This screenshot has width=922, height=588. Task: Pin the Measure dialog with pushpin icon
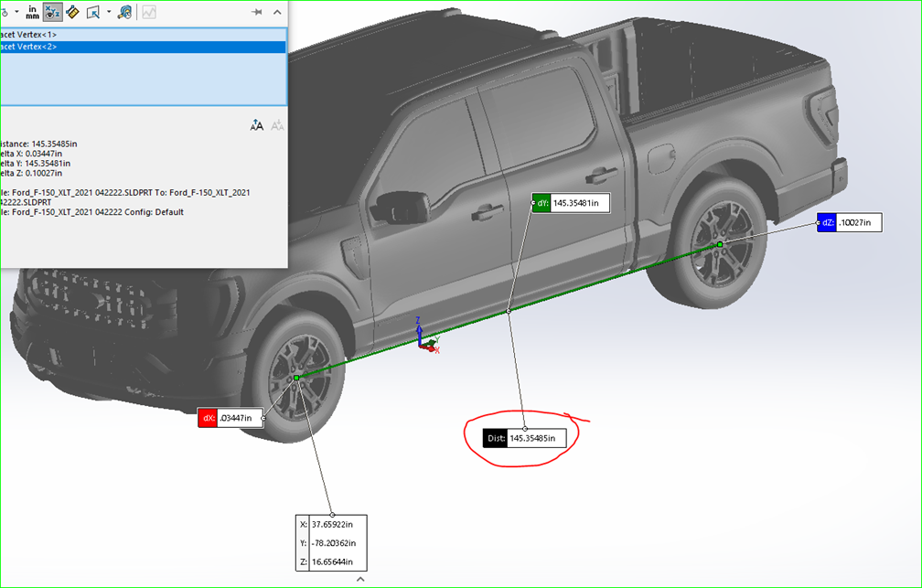click(x=257, y=12)
